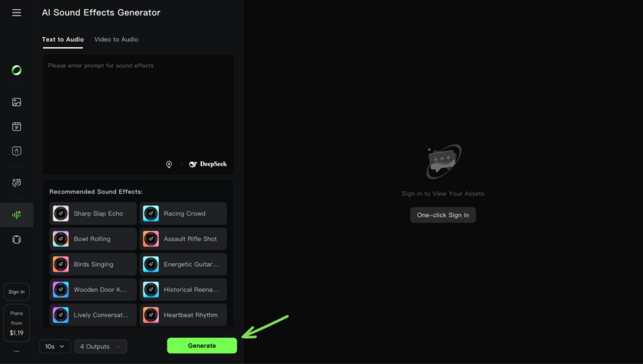Select the sound effects waveform icon
643x364 pixels.
coord(16,215)
